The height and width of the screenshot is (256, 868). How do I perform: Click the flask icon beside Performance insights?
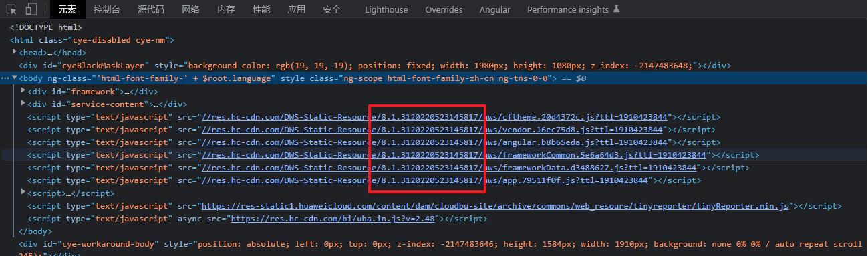(x=616, y=9)
